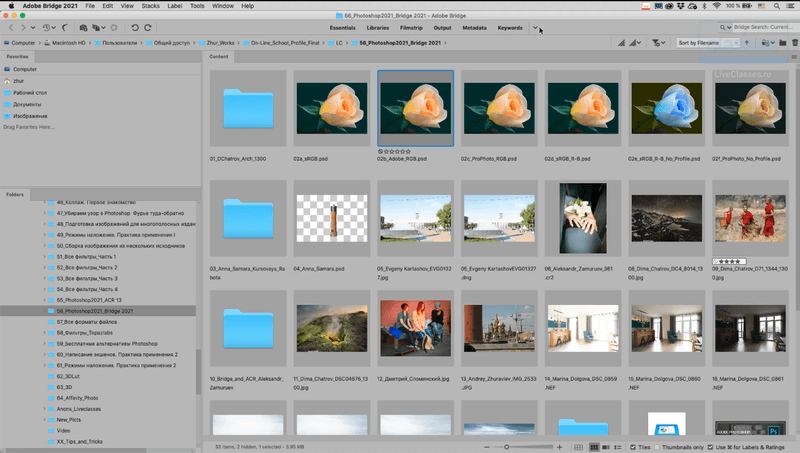
Task: Open Изображения in Favorites
Action: click(x=30, y=116)
